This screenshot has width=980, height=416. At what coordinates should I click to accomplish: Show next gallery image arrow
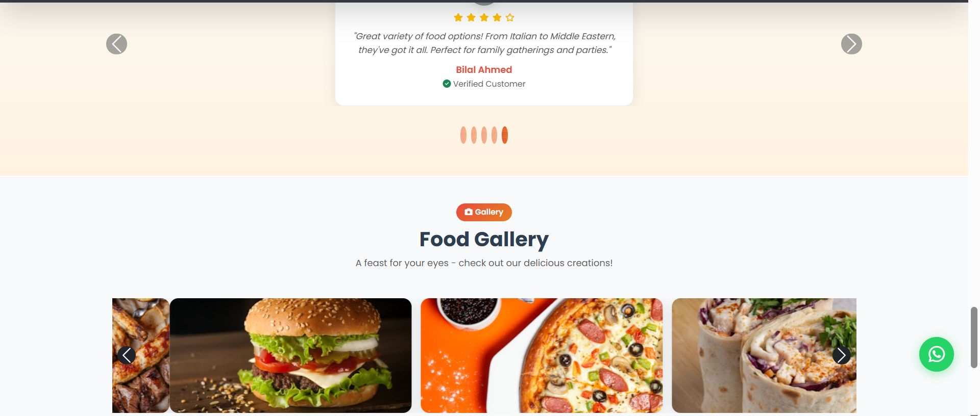coord(841,355)
